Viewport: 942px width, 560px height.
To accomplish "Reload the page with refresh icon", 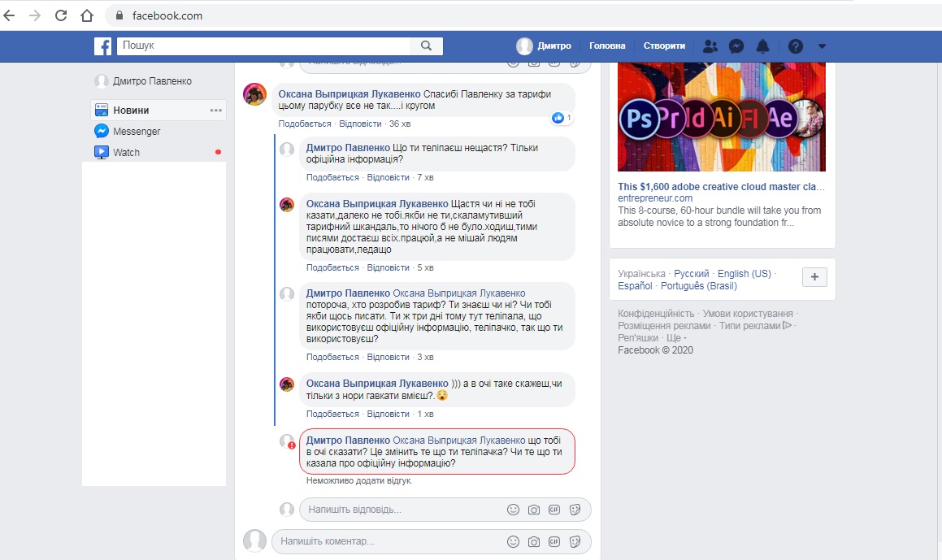I will [61, 15].
